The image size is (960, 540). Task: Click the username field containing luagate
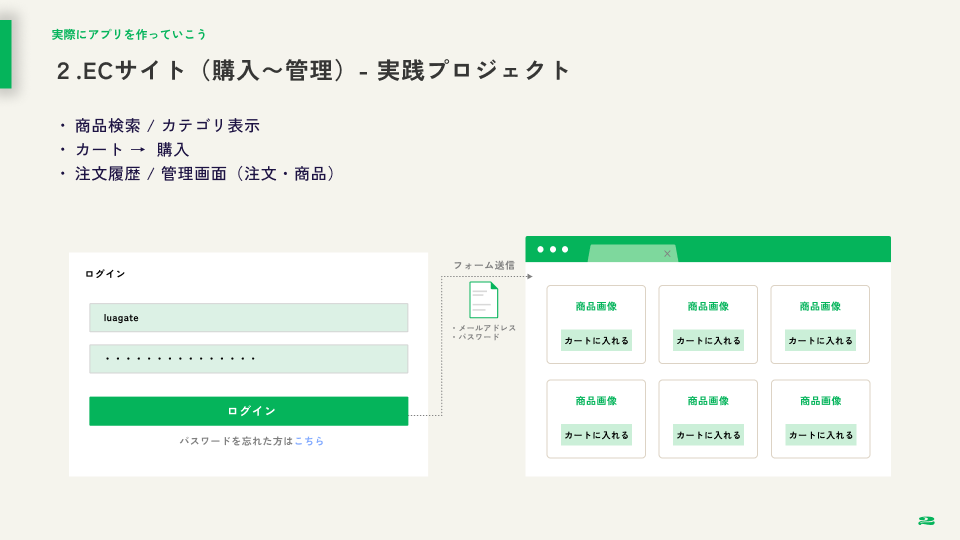click(249, 318)
